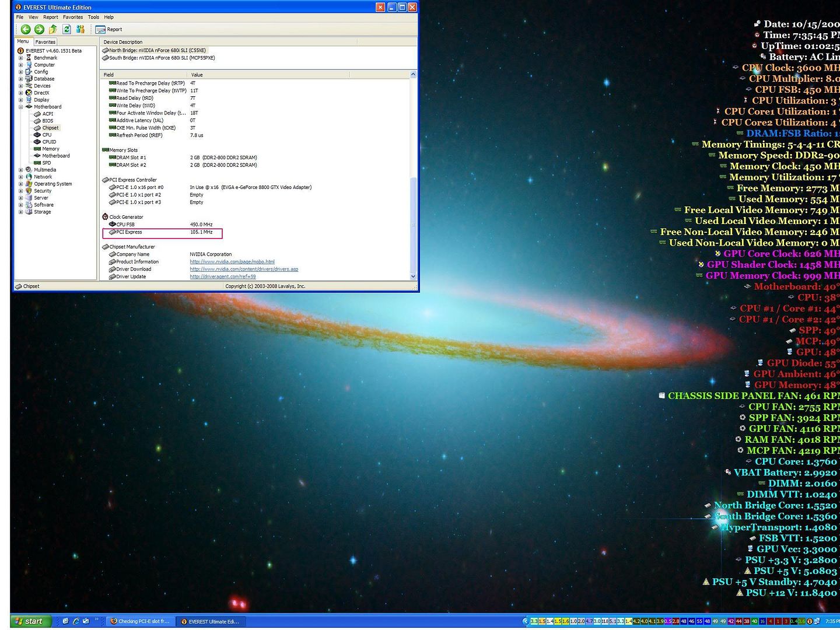Click the Server icon in tree
This screenshot has height=630, width=840.
pyautogui.click(x=29, y=198)
